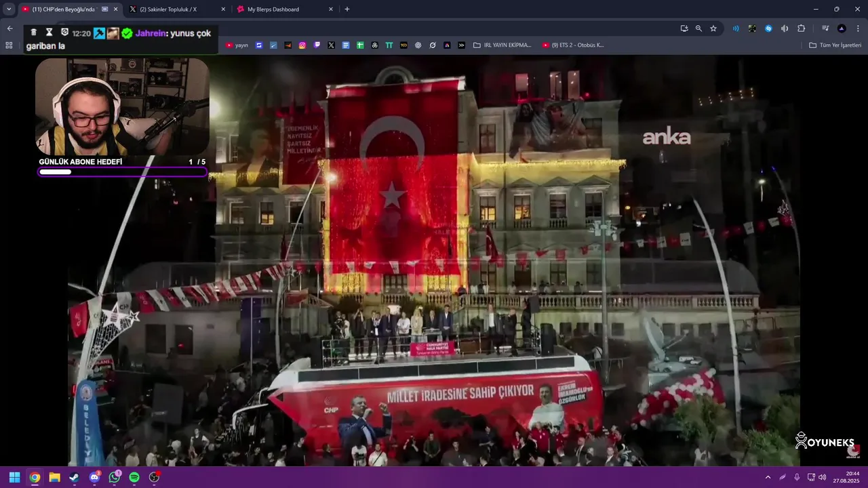Open the 'yayın' YouTube bookmark
868x488 pixels.
click(x=237, y=45)
